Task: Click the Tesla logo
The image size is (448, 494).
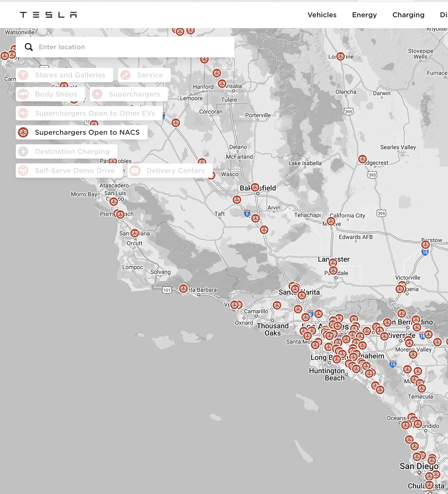Action: tap(48, 15)
